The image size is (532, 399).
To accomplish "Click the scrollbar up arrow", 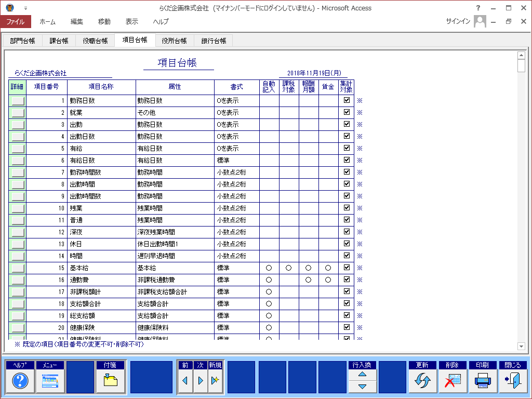I will pyautogui.click(x=521, y=55).
